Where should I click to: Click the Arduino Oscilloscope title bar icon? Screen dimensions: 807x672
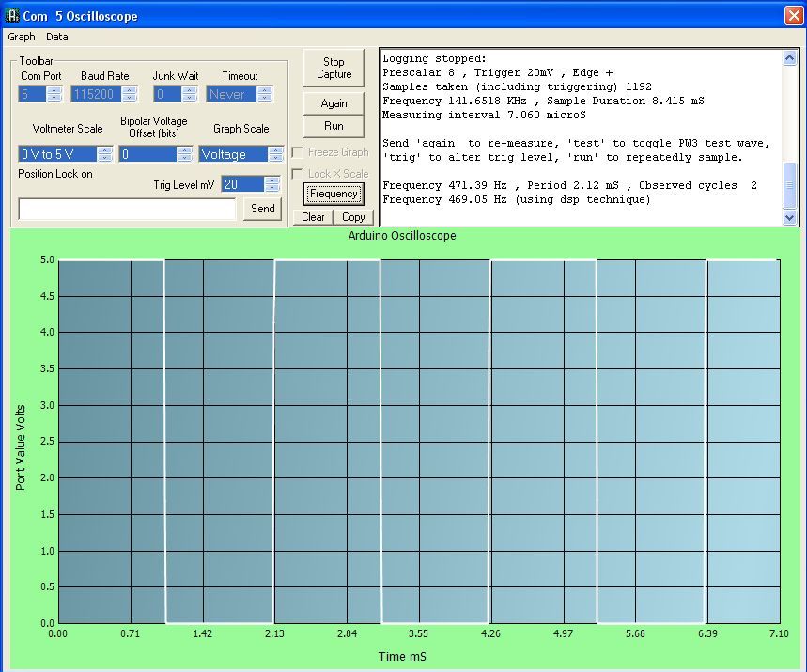[11, 16]
